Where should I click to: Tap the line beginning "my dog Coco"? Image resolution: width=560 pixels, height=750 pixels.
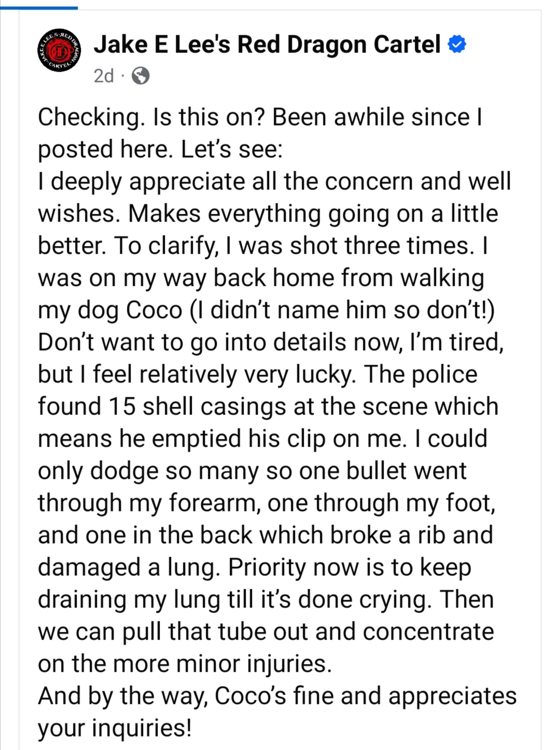click(x=265, y=310)
